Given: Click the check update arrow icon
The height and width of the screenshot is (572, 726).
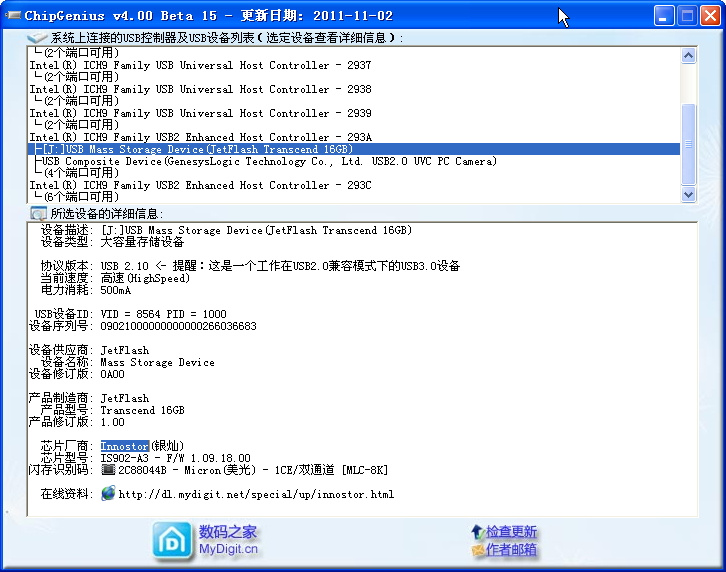Looking at the screenshot, I should 478,532.
